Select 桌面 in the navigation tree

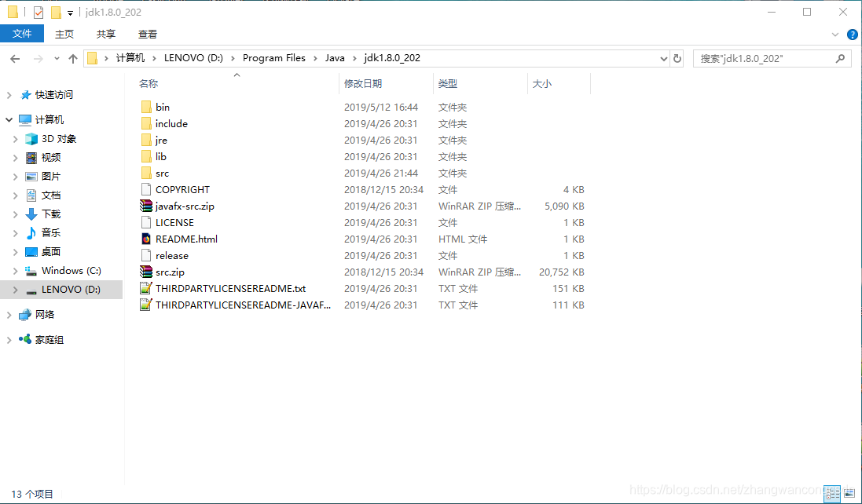50,251
